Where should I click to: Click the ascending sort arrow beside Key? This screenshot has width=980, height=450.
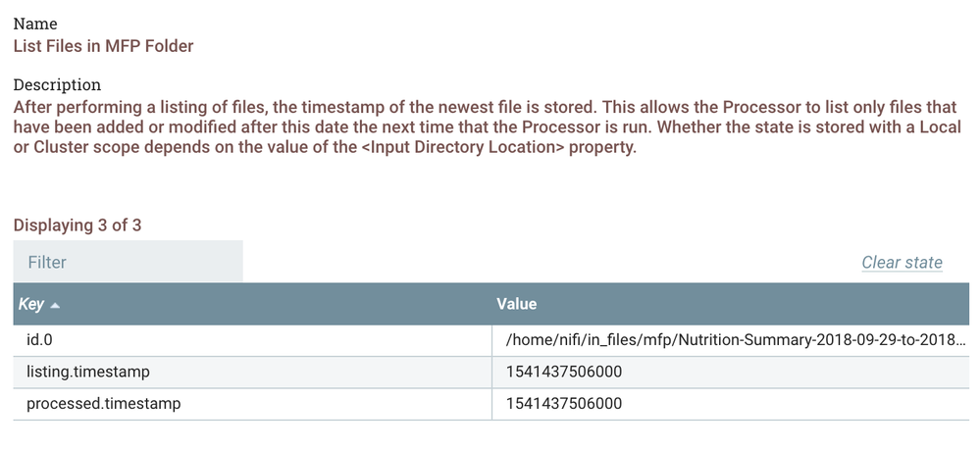coord(55,306)
